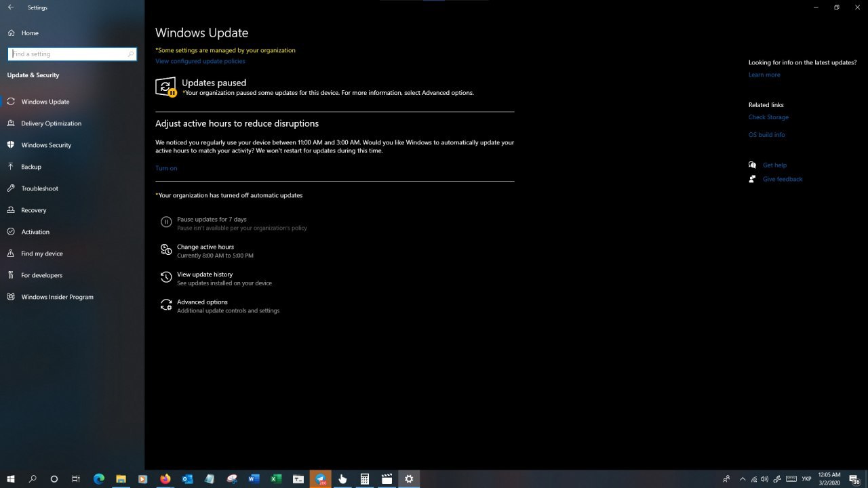
Task: Open Task View
Action: point(76,479)
